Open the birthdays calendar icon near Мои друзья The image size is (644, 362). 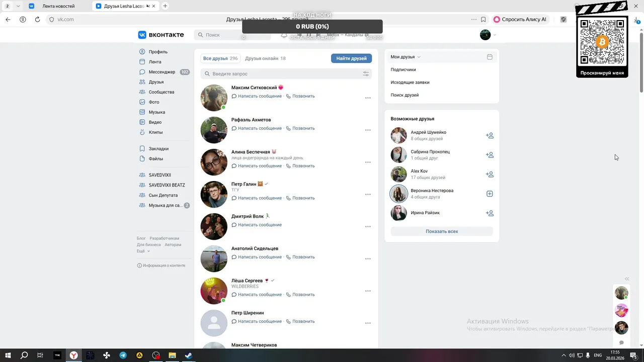490,57
